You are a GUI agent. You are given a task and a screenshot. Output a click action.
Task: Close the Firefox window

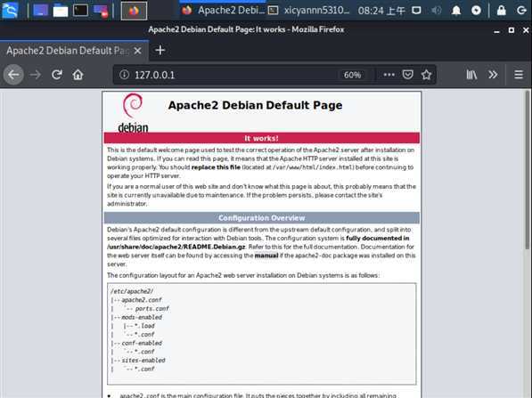tap(526, 30)
